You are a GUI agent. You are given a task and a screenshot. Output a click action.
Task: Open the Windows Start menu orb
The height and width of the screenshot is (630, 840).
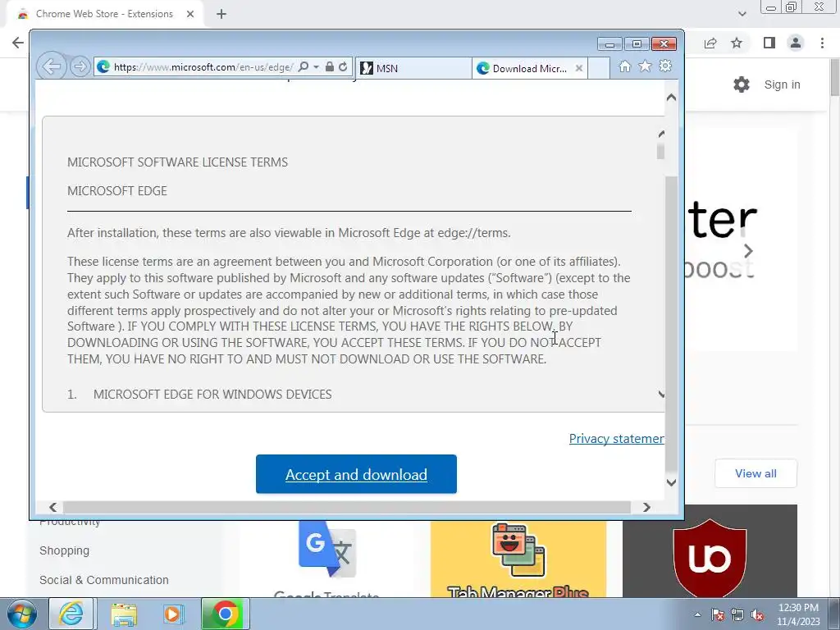click(22, 614)
